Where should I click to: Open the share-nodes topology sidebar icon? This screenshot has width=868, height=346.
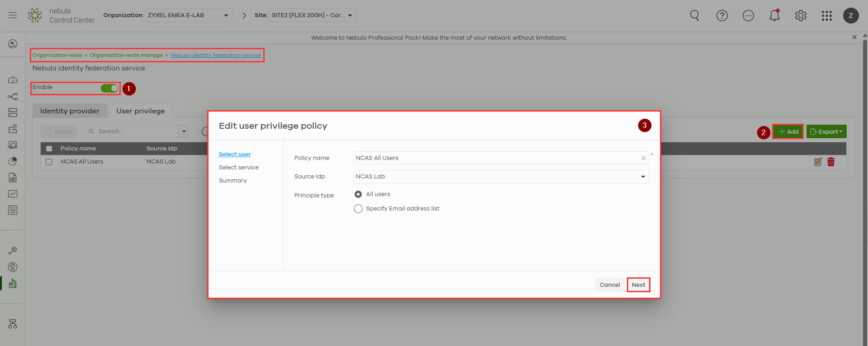(13, 96)
